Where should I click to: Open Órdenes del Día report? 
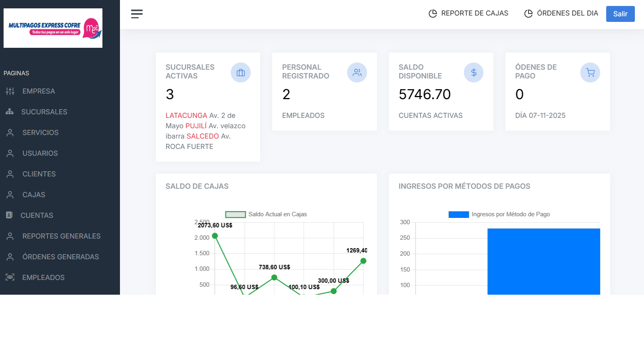561,14
